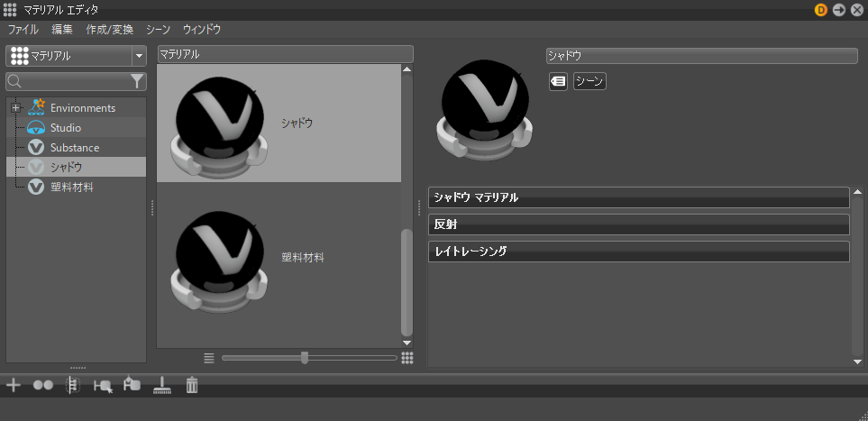This screenshot has height=421, width=868.
Task: Open the シーン menu
Action: [159, 30]
